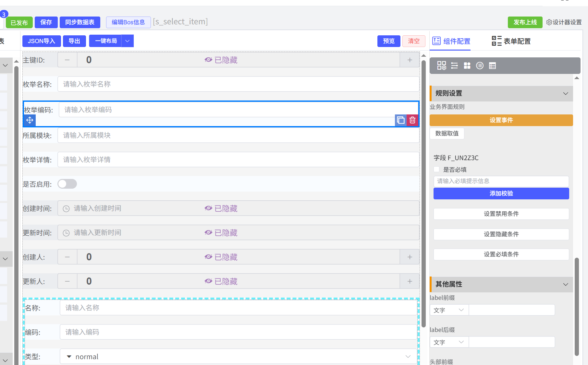Viewport: 588px width, 365px height.
Task: Expand the bottom left sidebar chevron
Action: 5,360
